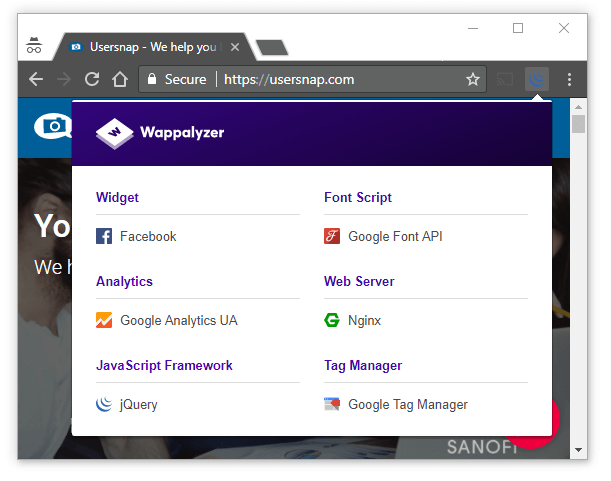This screenshot has height=481, width=611.
Task: Click the vertical scrollbar thumb
Action: pyautogui.click(x=579, y=124)
